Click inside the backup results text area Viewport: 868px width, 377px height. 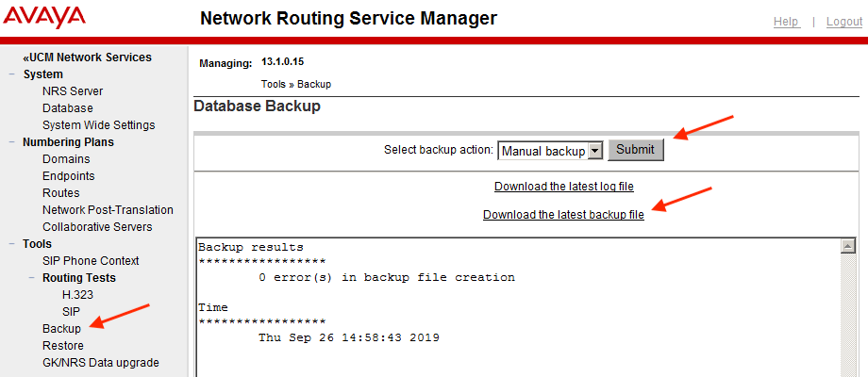[x=518, y=308]
